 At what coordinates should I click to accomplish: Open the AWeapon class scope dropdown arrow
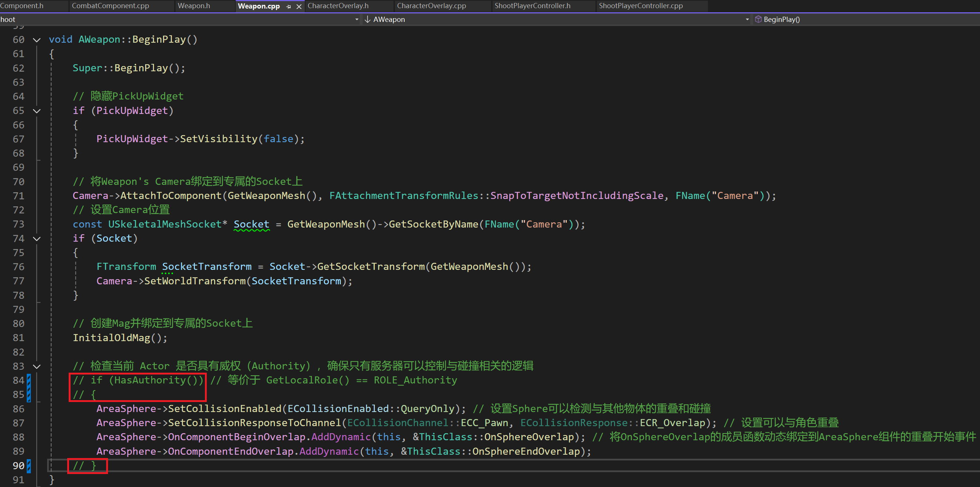[747, 19]
